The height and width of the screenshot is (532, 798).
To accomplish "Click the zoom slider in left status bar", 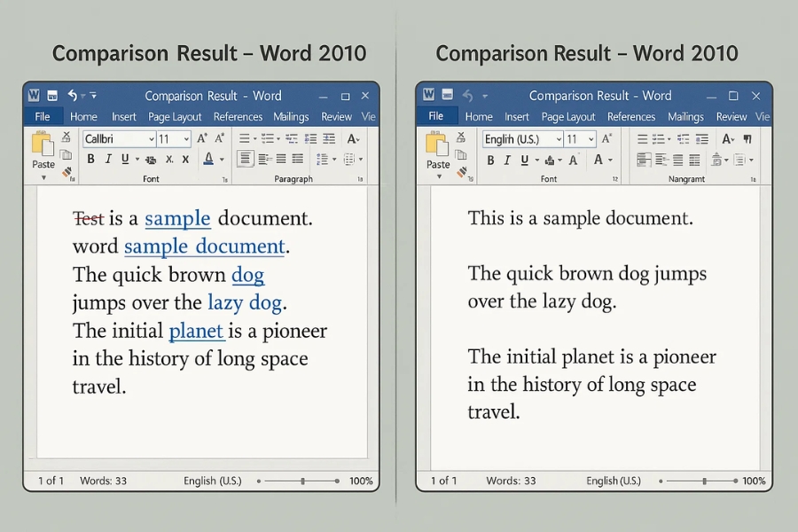I will (x=303, y=481).
